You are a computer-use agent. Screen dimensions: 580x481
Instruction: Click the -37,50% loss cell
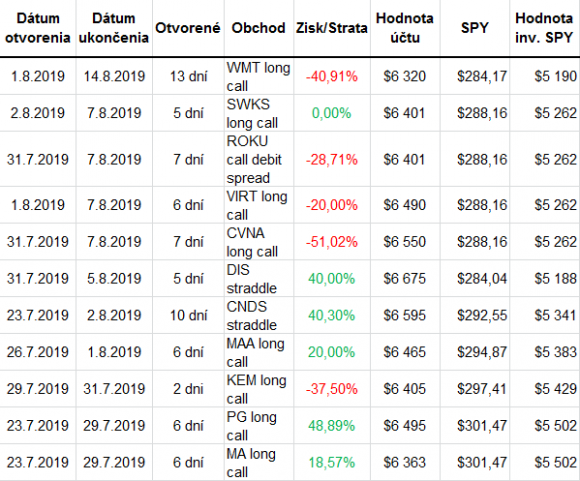(332, 389)
